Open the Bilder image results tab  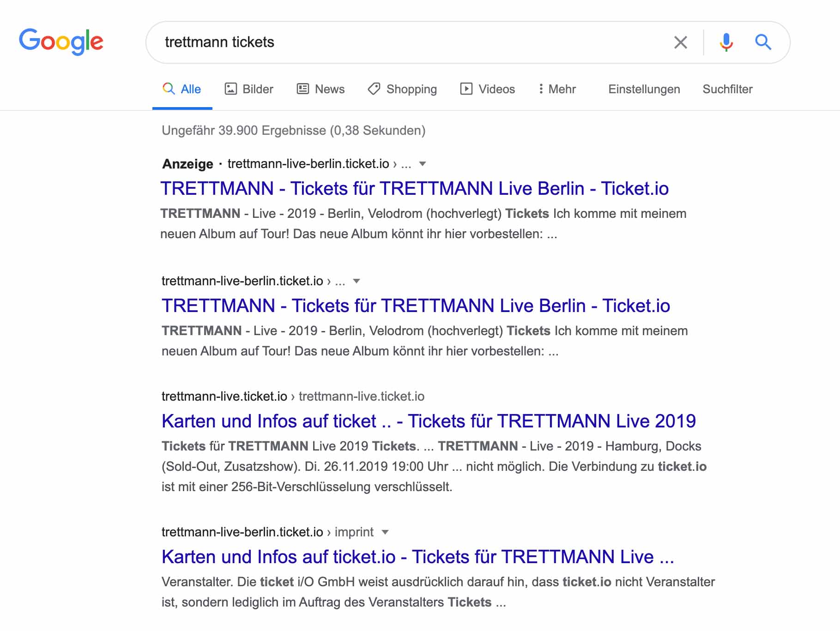[249, 89]
